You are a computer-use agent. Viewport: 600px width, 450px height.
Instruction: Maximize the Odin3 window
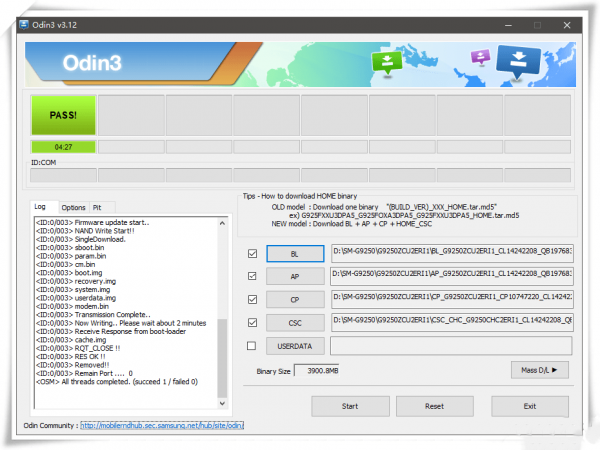click(x=536, y=25)
